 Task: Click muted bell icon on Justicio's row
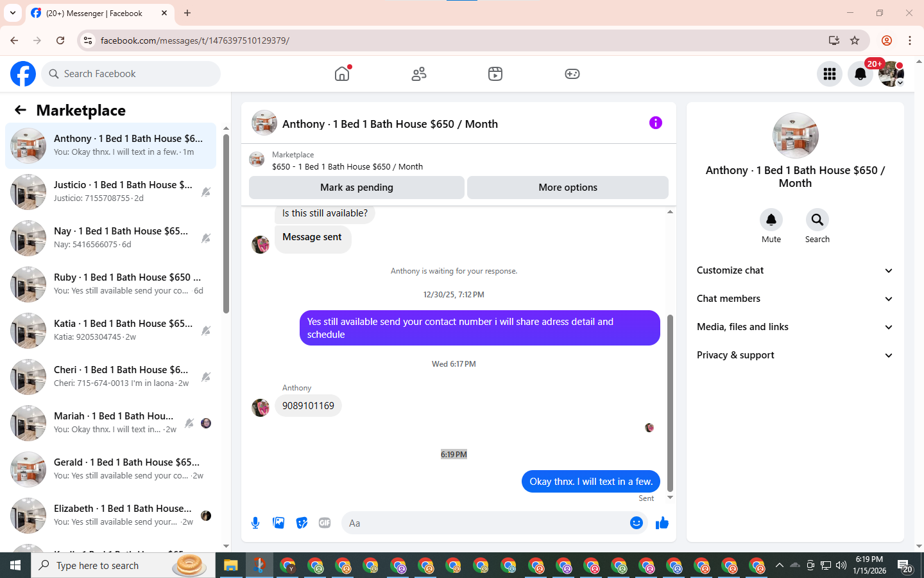[206, 192]
